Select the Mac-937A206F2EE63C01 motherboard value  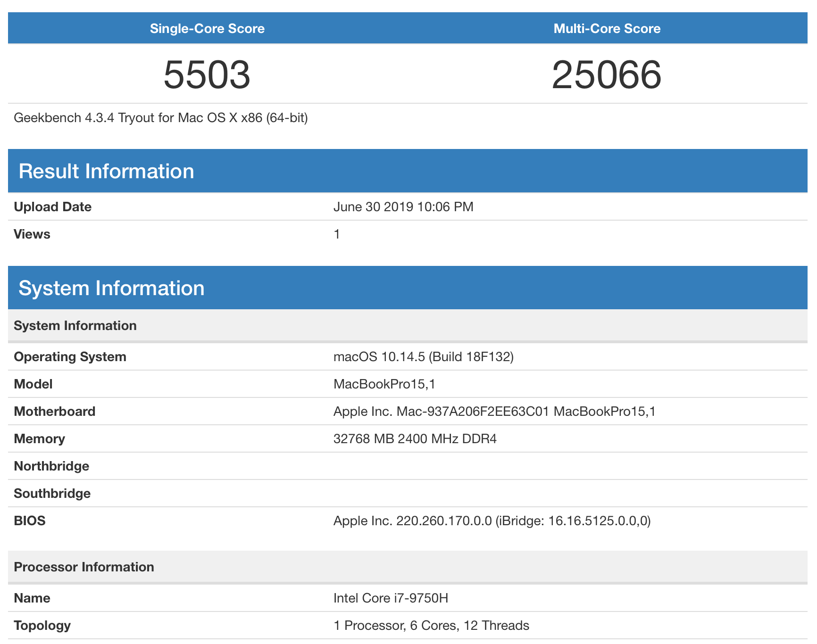coord(494,412)
